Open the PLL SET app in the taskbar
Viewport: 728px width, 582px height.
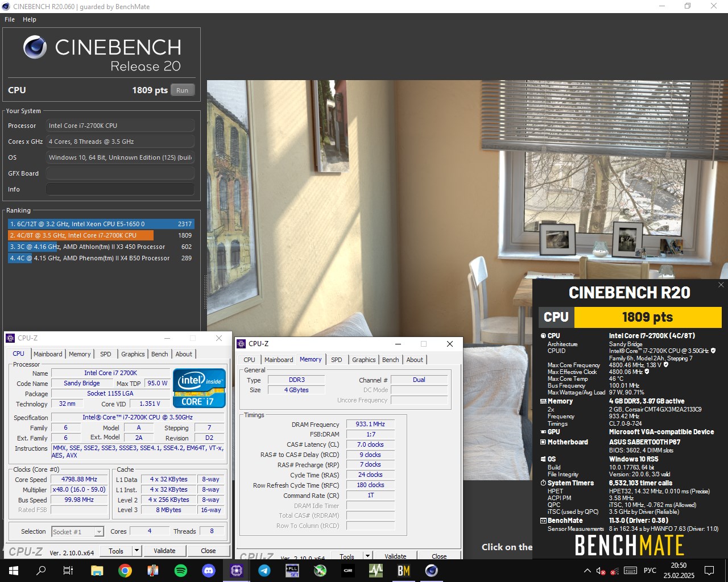292,570
